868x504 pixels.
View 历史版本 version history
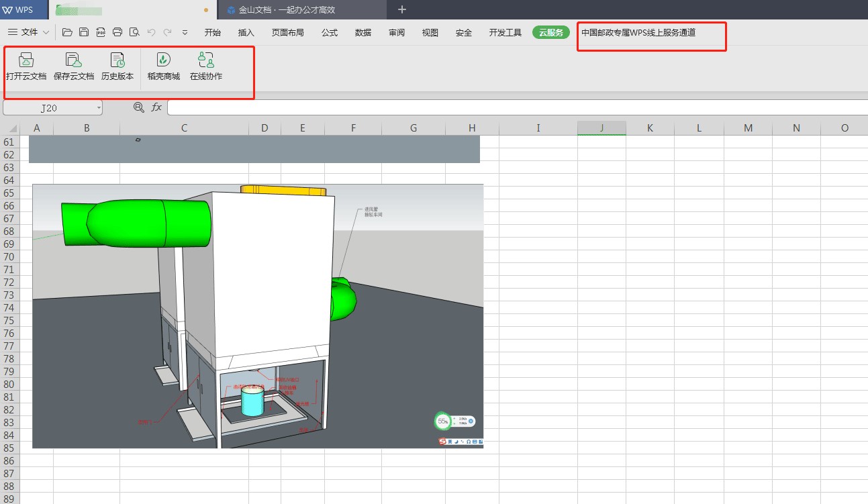(117, 66)
